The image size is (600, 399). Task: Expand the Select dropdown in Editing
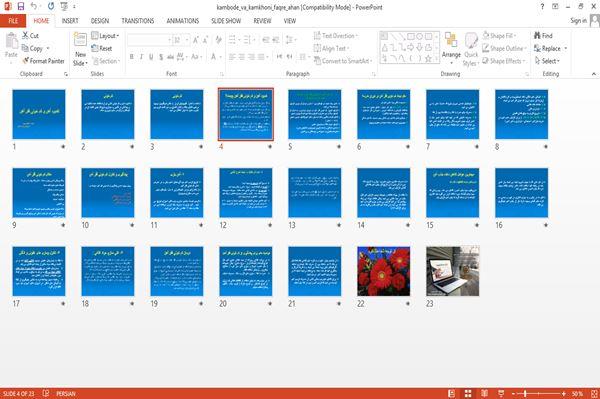(x=548, y=61)
